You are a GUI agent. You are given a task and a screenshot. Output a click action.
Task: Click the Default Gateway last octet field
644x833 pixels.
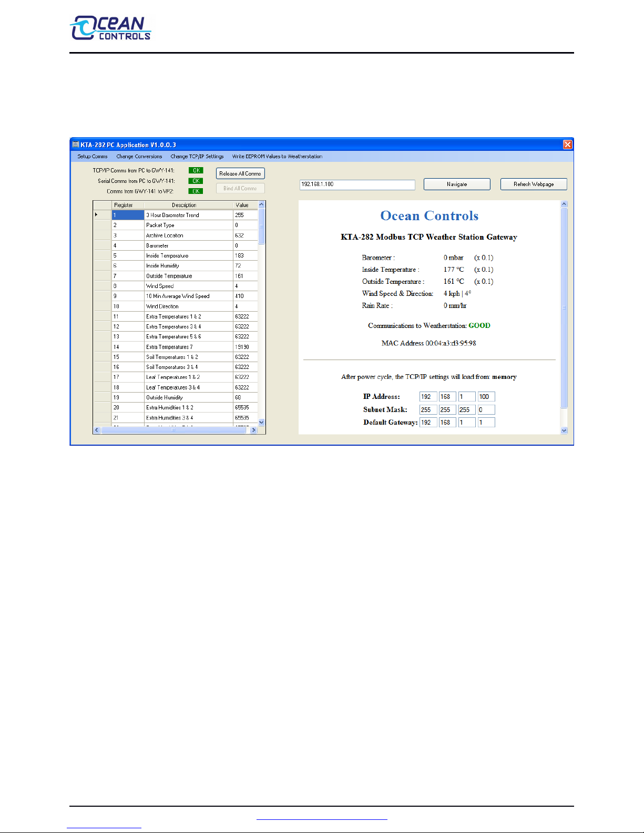coord(486,422)
